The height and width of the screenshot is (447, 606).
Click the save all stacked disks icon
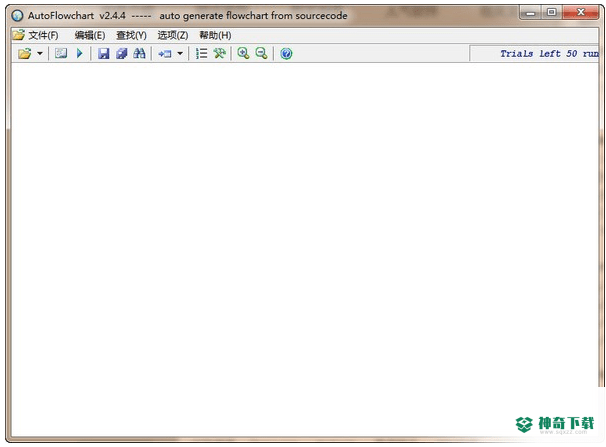click(x=121, y=53)
